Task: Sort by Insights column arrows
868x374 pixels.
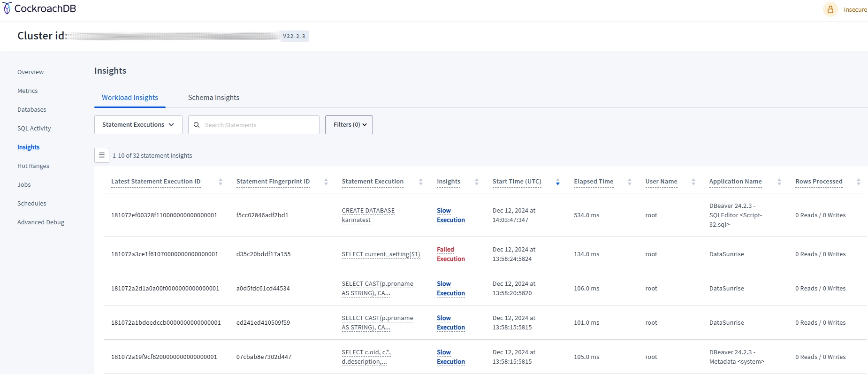Action: pos(477,182)
